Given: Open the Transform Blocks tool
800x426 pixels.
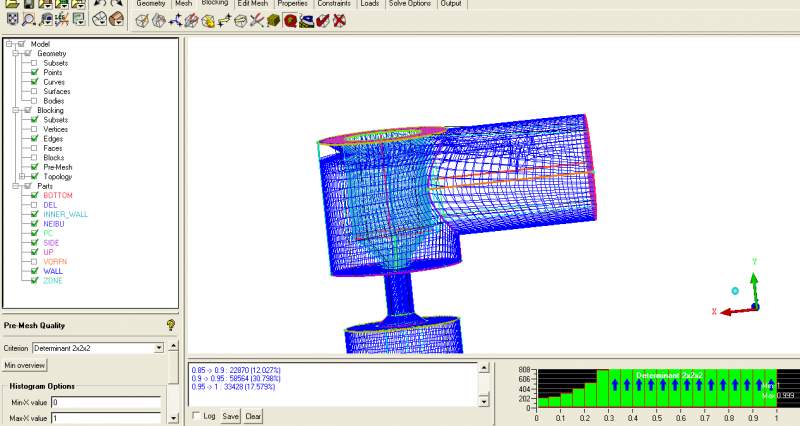Looking at the screenshot, I should [x=240, y=20].
